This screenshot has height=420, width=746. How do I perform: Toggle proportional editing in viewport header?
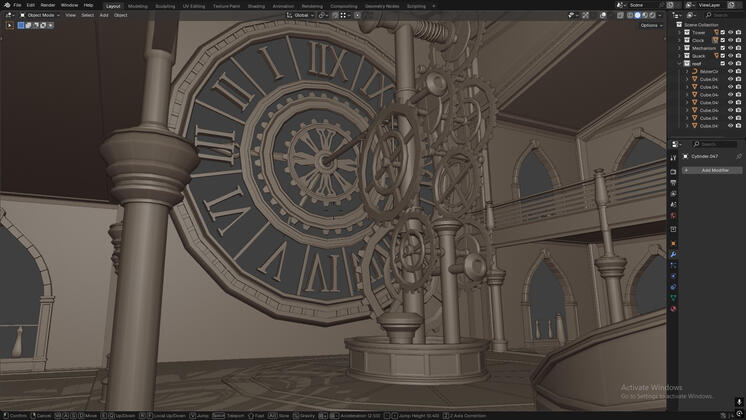[357, 15]
